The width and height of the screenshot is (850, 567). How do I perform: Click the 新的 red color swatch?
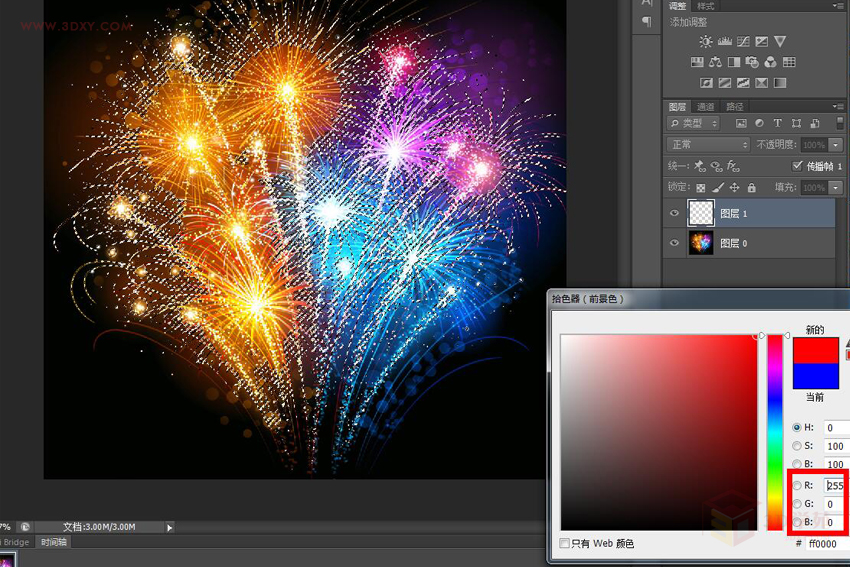click(816, 350)
